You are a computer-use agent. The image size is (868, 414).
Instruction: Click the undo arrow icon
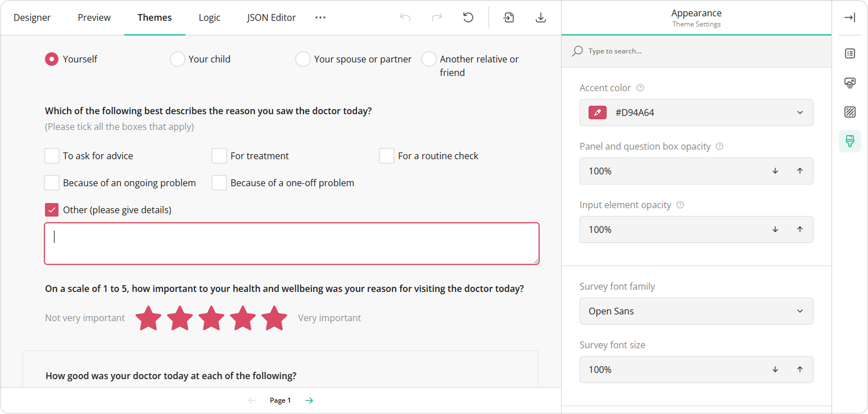click(405, 17)
